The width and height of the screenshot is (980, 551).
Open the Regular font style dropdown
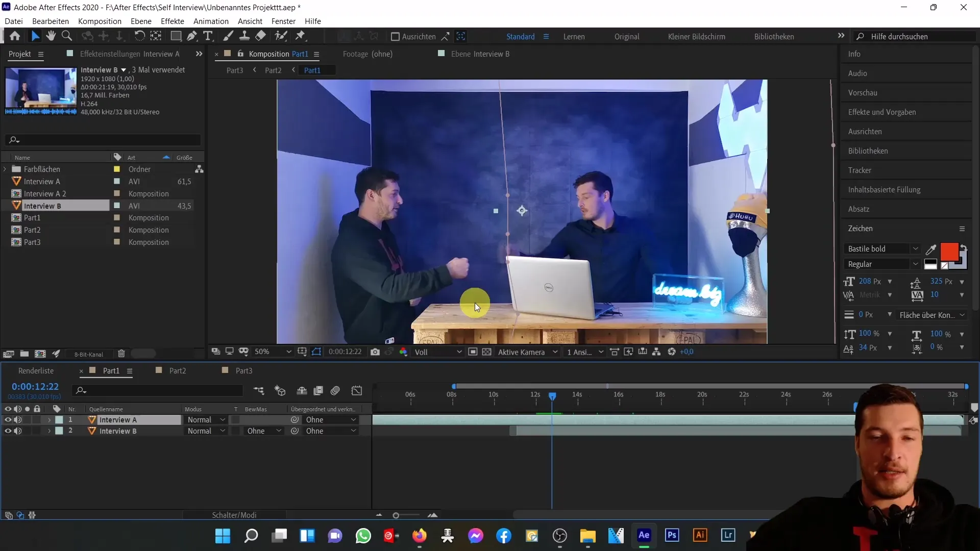[881, 264]
